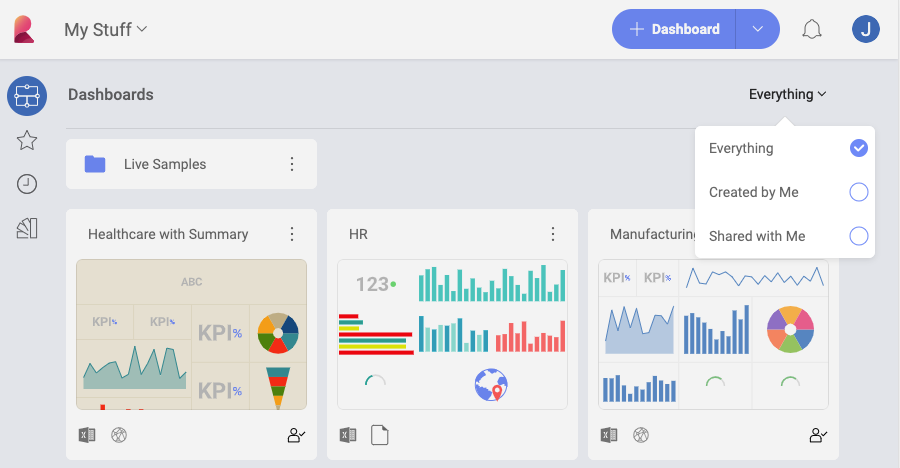This screenshot has height=468, width=900.
Task: Open the Healthcare with Summary thumbnail
Action: [x=191, y=334]
